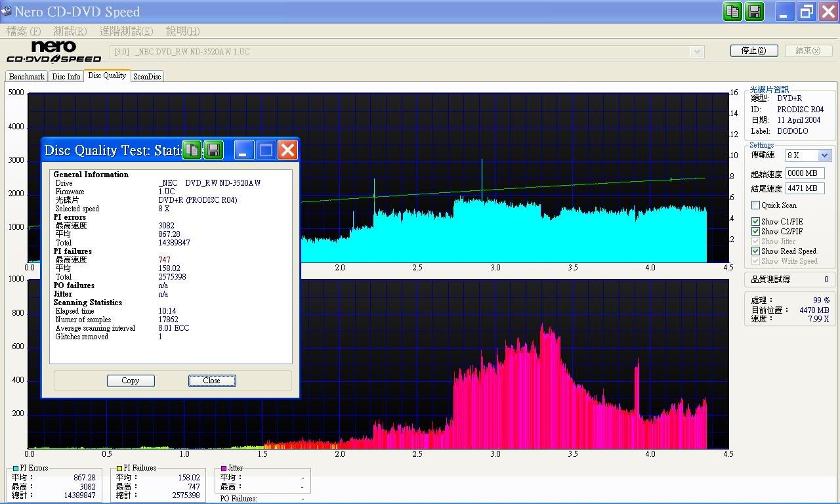Image resolution: width=840 pixels, height=504 pixels.
Task: Click the cyan PI Errors legend swatch
Action: tap(16, 468)
